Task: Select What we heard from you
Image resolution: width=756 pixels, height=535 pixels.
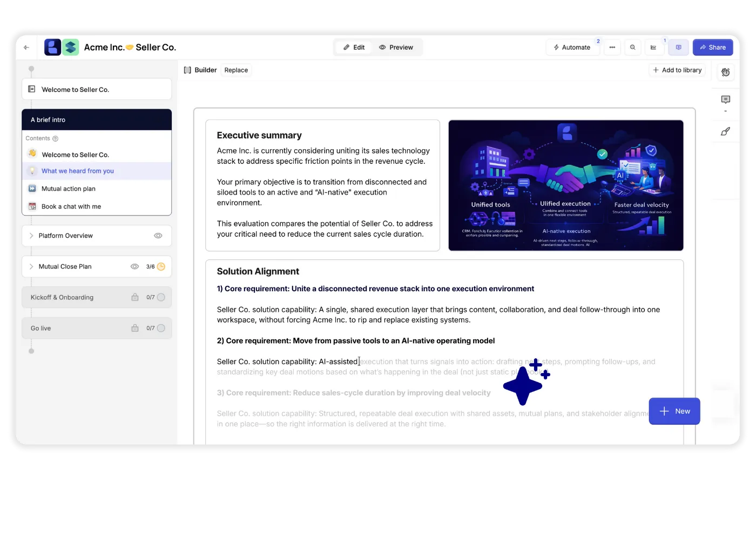Action: [97, 171]
